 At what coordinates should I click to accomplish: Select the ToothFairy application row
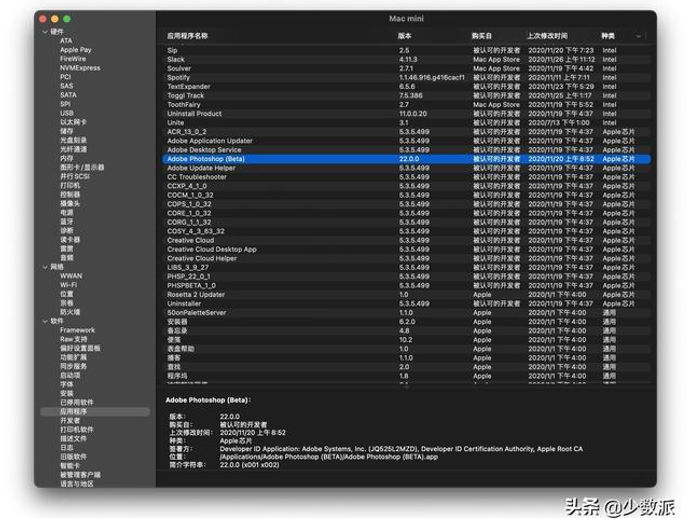click(407, 105)
